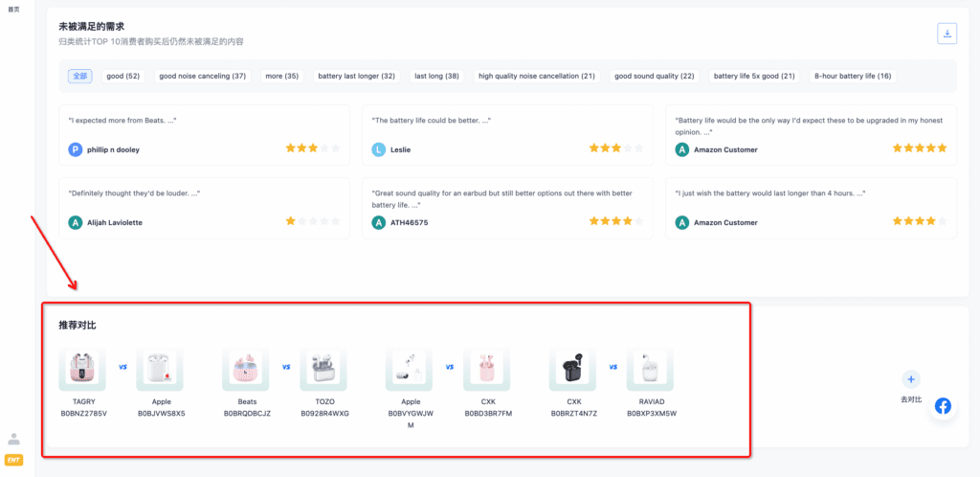Image resolution: width=980 pixels, height=477 pixels.
Task: Open the TAGRY B0BNZ2785V product thumbnail
Action: (x=82, y=368)
